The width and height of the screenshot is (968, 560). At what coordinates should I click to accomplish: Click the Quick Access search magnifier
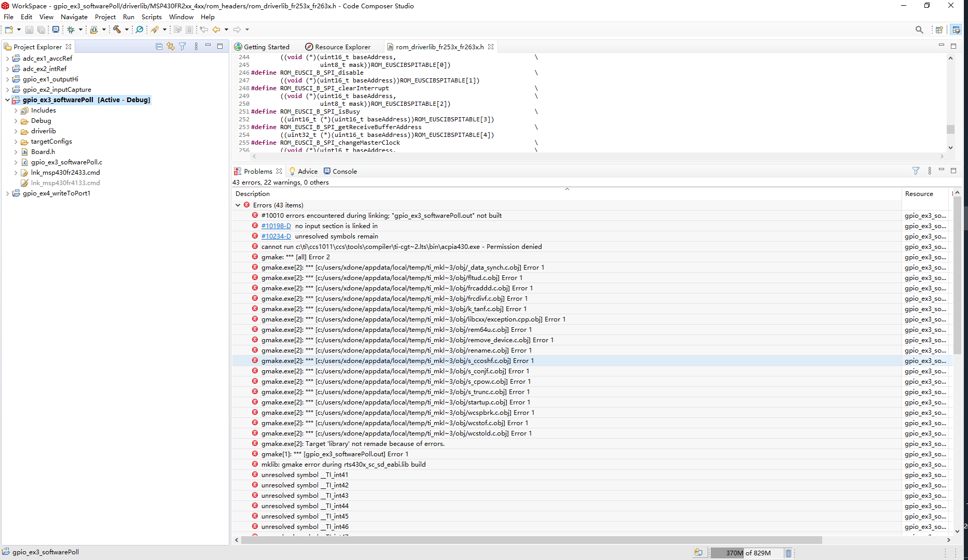click(919, 30)
